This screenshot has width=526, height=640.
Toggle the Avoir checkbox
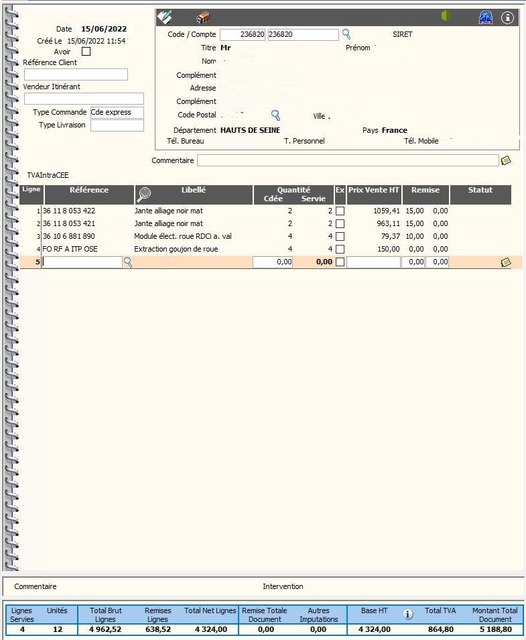pyautogui.click(x=86, y=51)
